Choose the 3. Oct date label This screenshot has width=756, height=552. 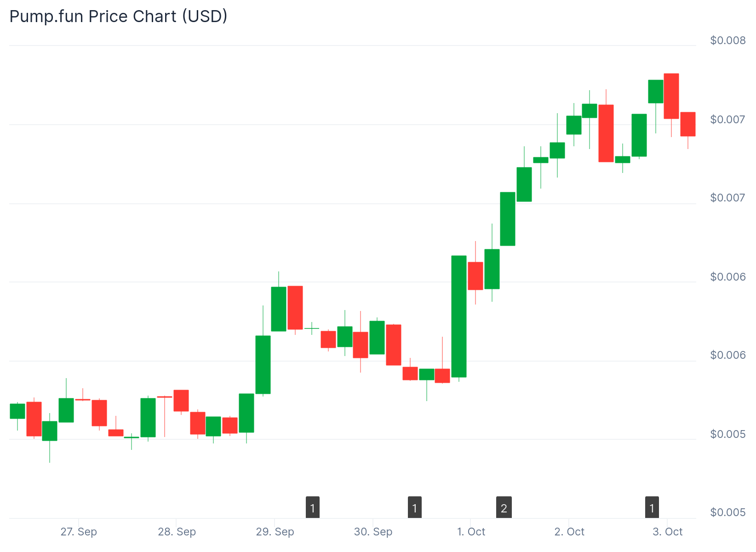[667, 532]
